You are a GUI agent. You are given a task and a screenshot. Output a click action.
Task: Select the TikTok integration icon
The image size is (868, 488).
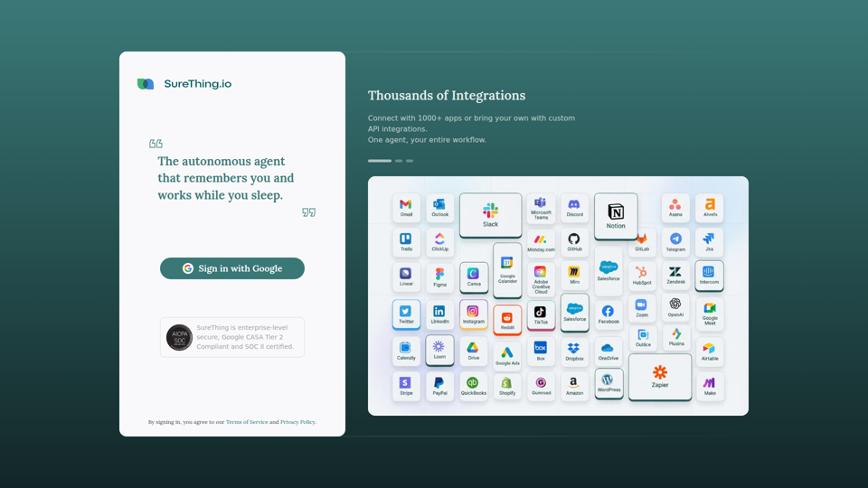(x=541, y=315)
